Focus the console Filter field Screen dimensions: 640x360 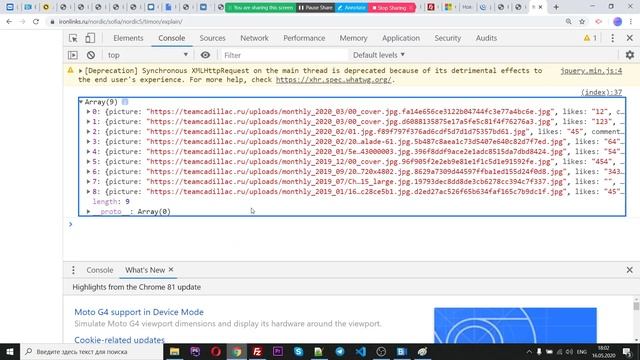pyautogui.click(x=284, y=55)
